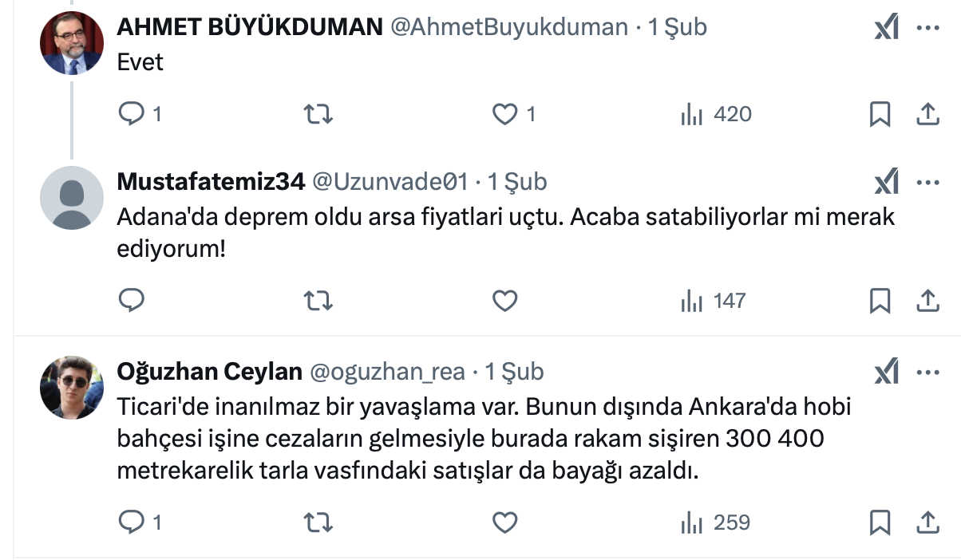Open Grok icon on Ahmet Büyükduman's tweet
This screenshot has height=560, width=961.
(887, 28)
